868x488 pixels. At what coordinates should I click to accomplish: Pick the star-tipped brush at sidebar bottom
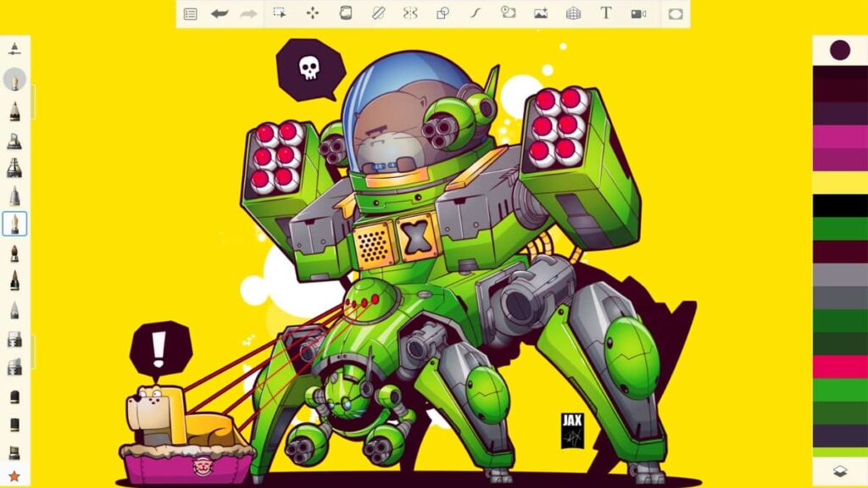click(x=14, y=475)
